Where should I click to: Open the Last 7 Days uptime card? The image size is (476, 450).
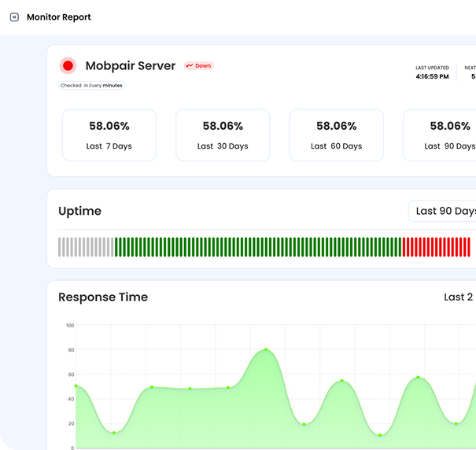coord(109,135)
